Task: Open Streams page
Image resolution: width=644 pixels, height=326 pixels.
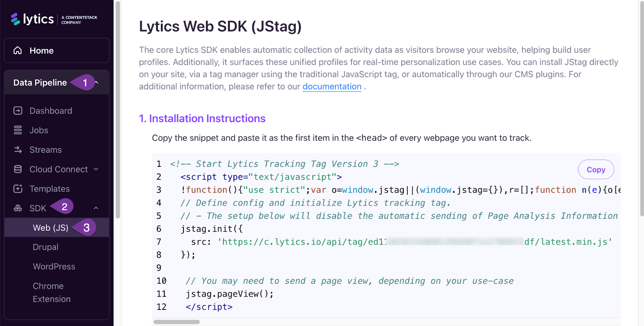Action: (x=45, y=150)
